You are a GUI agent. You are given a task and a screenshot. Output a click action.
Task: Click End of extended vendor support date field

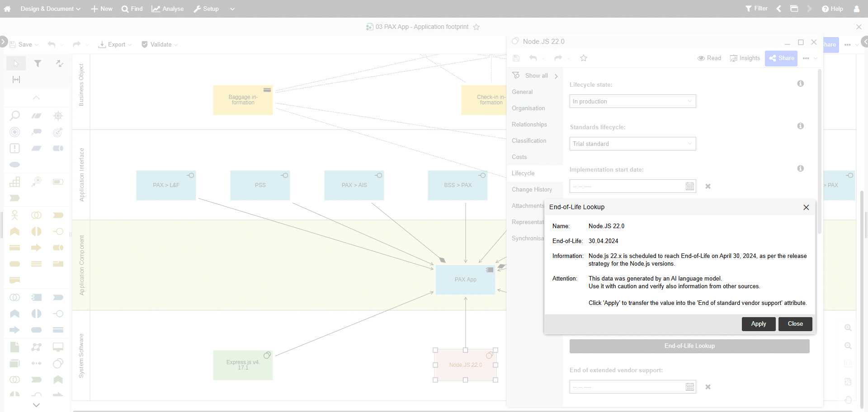(627, 387)
